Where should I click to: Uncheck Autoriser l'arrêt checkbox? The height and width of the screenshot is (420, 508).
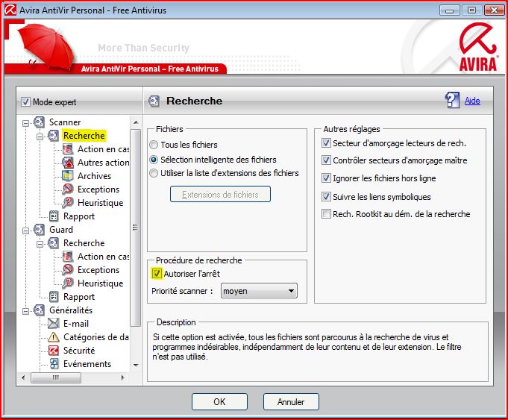click(157, 274)
